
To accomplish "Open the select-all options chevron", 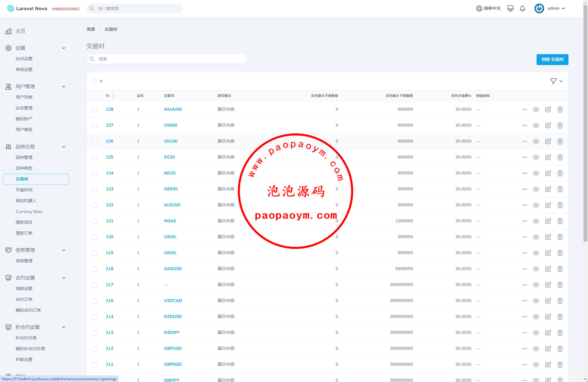I will click(101, 81).
